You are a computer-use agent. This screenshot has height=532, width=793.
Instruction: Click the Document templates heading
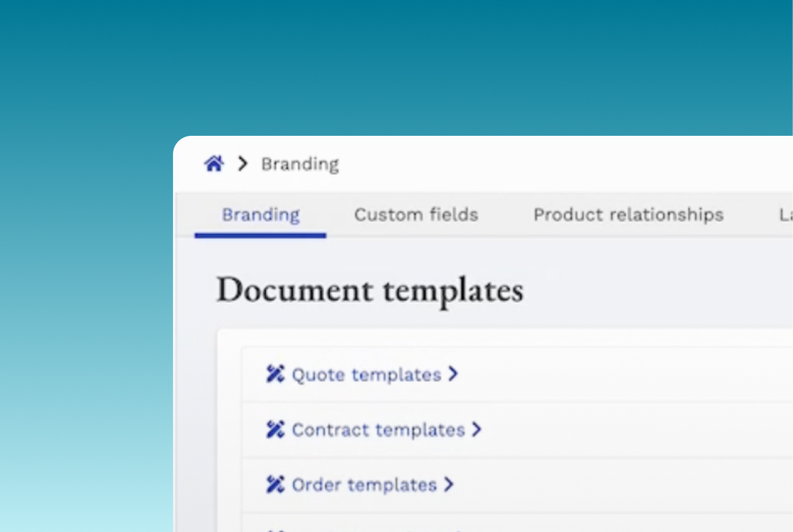click(370, 289)
